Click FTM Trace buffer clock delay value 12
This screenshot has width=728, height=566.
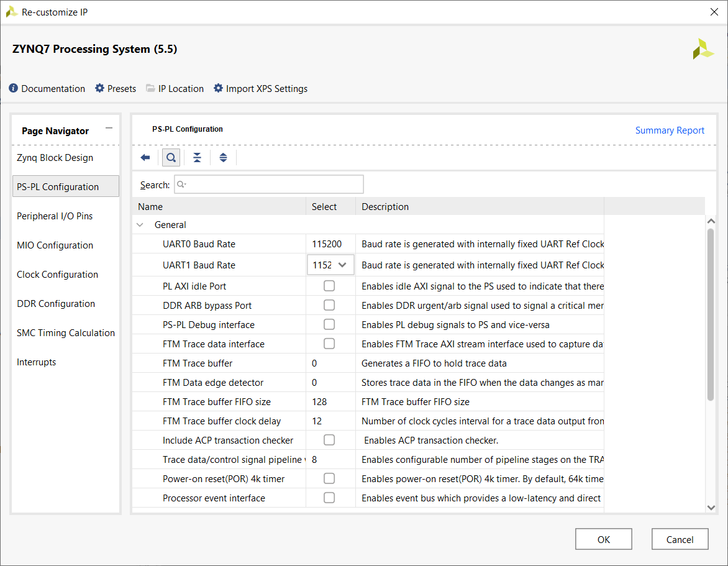[317, 421]
